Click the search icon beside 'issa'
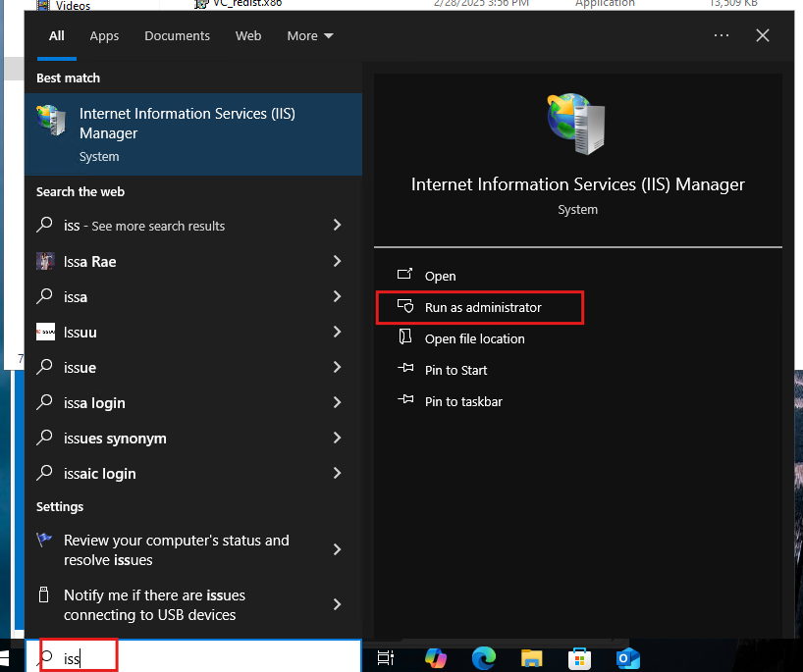The image size is (803, 672). pyautogui.click(x=44, y=296)
